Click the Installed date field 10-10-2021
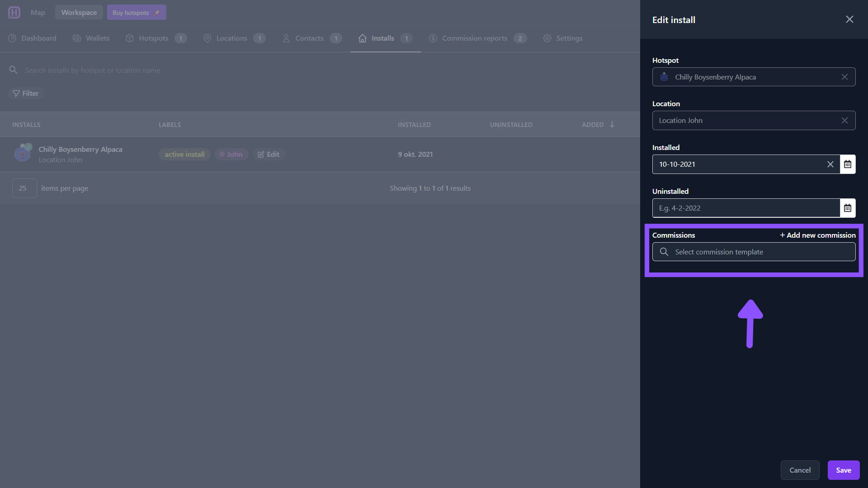 coord(746,164)
